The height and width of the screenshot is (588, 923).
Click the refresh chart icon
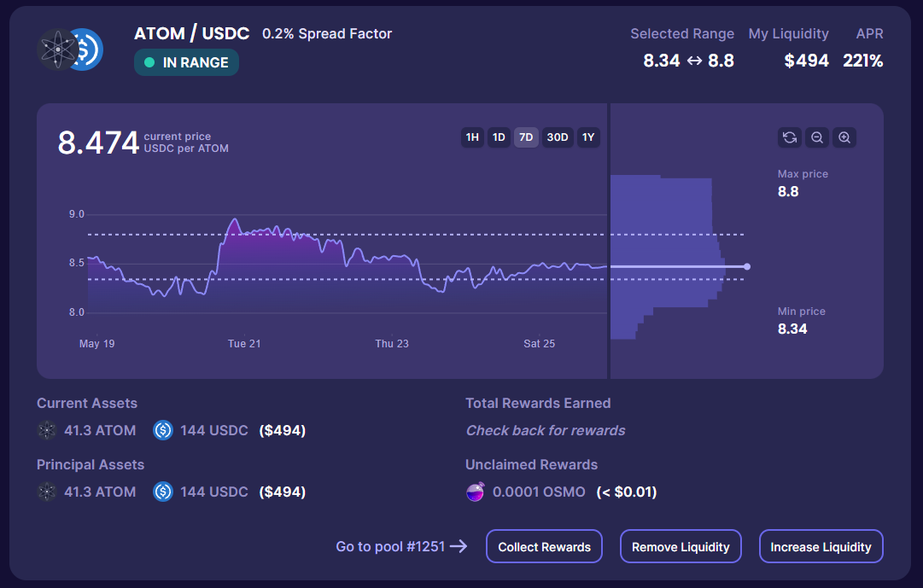pos(790,137)
